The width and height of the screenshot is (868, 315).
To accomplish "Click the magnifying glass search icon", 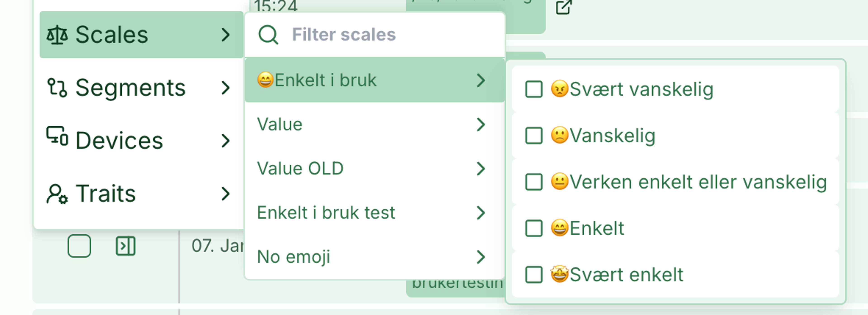I will click(268, 35).
